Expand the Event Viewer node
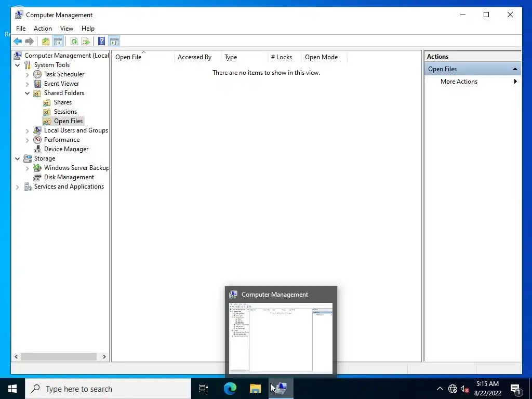 point(28,84)
